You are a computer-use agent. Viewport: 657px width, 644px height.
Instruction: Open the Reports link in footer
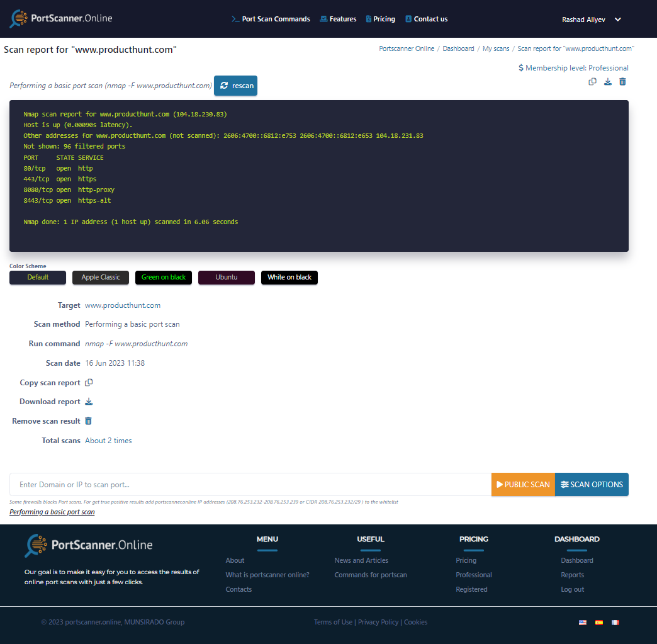pyautogui.click(x=573, y=575)
